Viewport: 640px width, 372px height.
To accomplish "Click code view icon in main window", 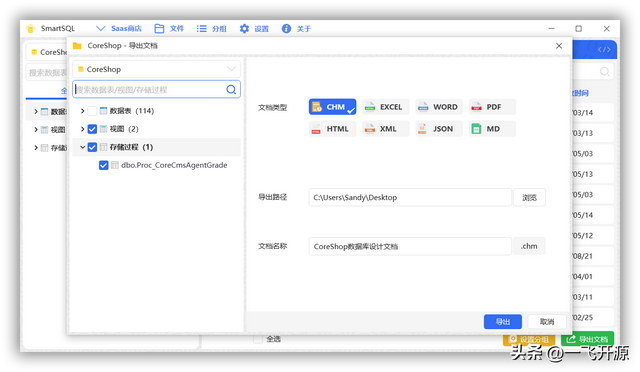I will 604,49.
